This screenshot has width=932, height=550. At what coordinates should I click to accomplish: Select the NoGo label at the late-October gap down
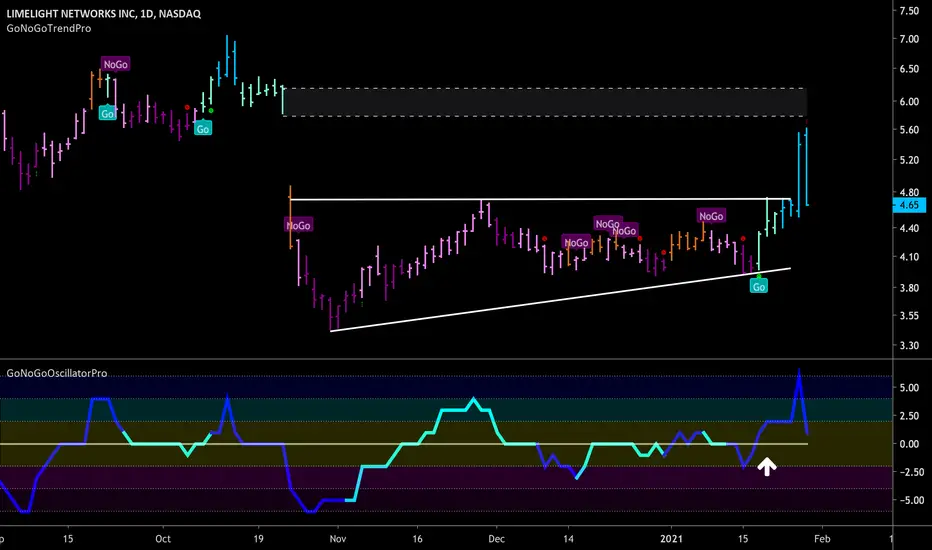pos(298,225)
